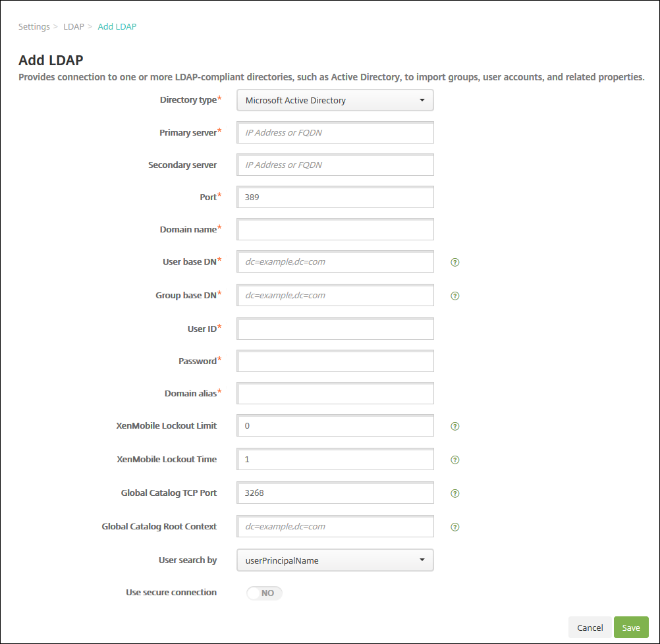Viewport: 660px width, 644px height.
Task: Open help for XenMobile Lockout Limit
Action: coord(454,426)
